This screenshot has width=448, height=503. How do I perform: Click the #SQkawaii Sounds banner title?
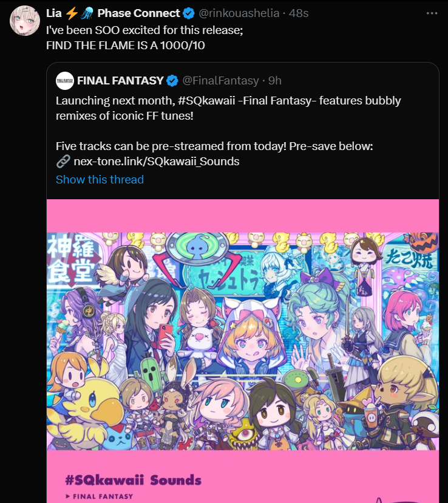pos(134,481)
